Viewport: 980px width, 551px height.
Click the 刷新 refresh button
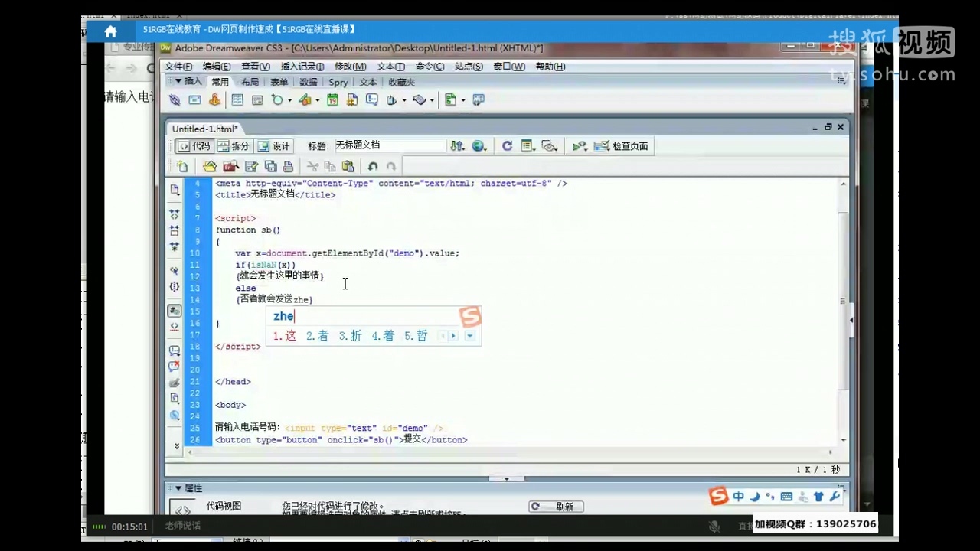pyautogui.click(x=557, y=507)
